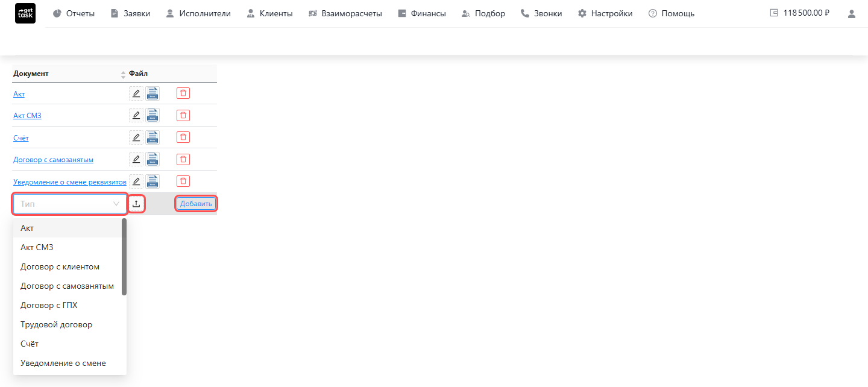Open the Отчеты menu
Viewport: 868px width, 387px height.
pos(74,13)
